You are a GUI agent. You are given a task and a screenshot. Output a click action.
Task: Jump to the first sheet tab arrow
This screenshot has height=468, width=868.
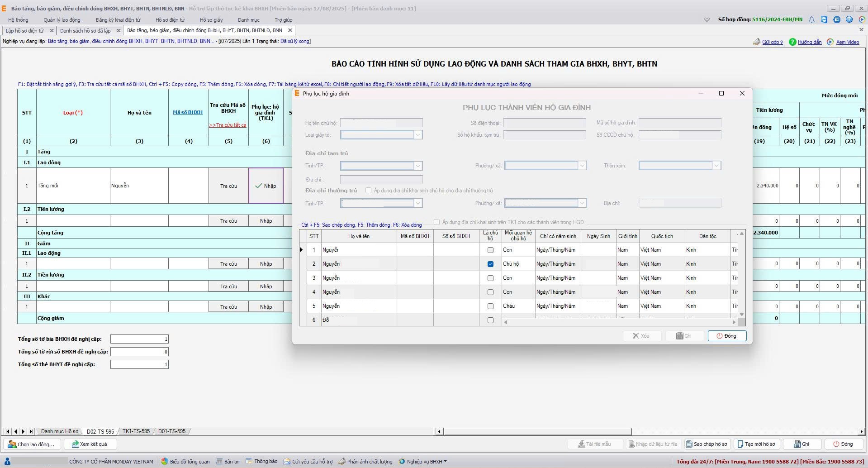point(7,431)
